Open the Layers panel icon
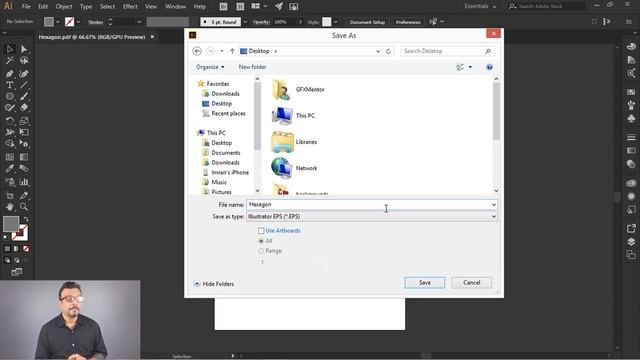Viewport: 640px width, 360px height. coord(631,242)
